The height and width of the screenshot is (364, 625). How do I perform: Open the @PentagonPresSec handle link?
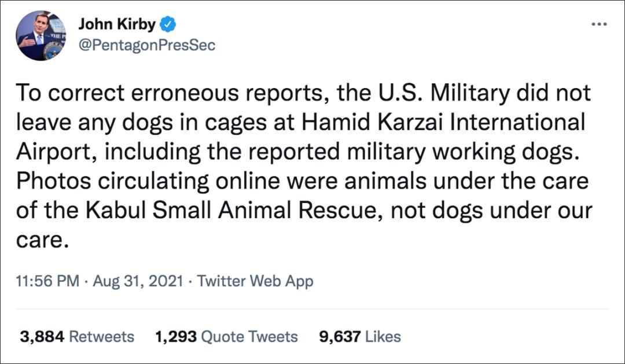click(146, 45)
